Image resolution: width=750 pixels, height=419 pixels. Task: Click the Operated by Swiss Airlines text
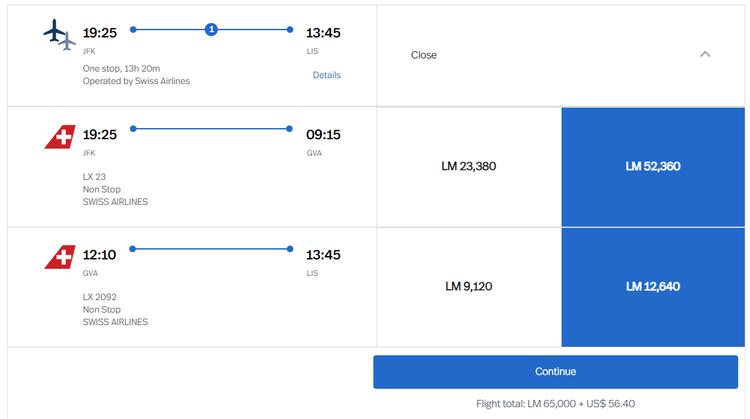(136, 81)
